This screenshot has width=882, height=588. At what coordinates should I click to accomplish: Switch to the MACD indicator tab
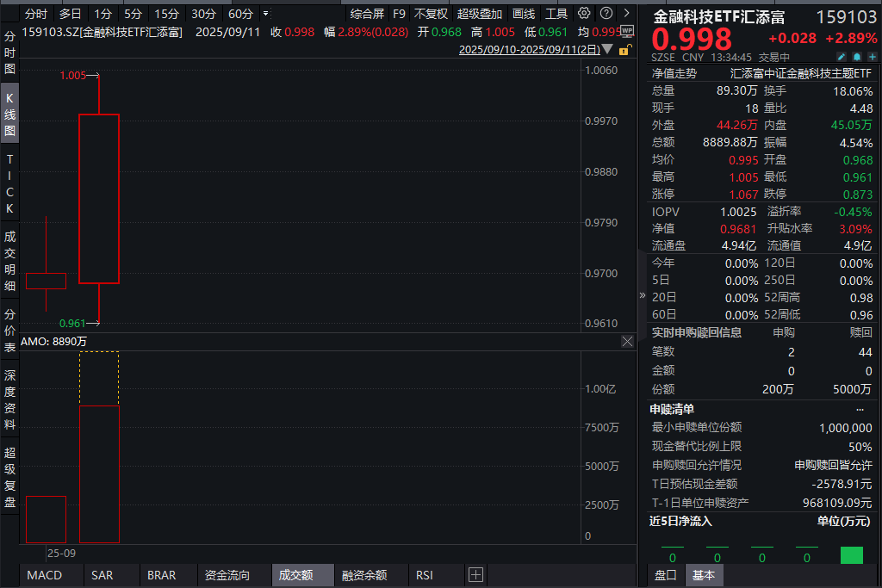(x=43, y=574)
